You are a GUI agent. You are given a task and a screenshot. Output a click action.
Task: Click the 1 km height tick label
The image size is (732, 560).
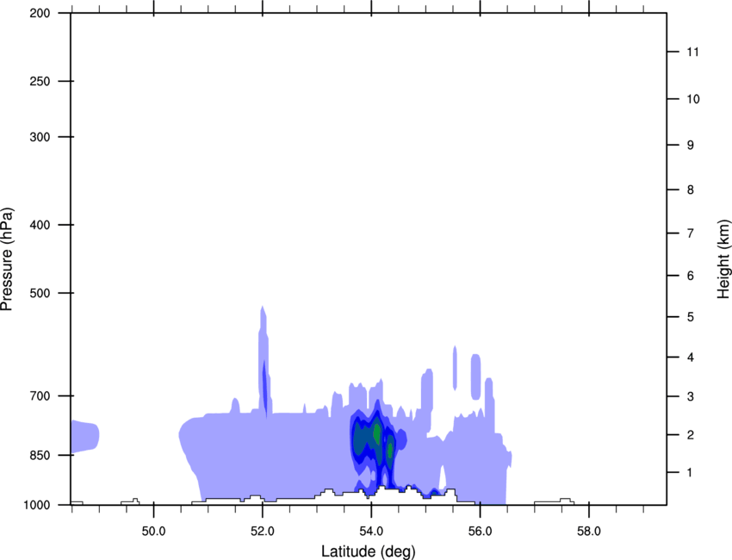[691, 473]
